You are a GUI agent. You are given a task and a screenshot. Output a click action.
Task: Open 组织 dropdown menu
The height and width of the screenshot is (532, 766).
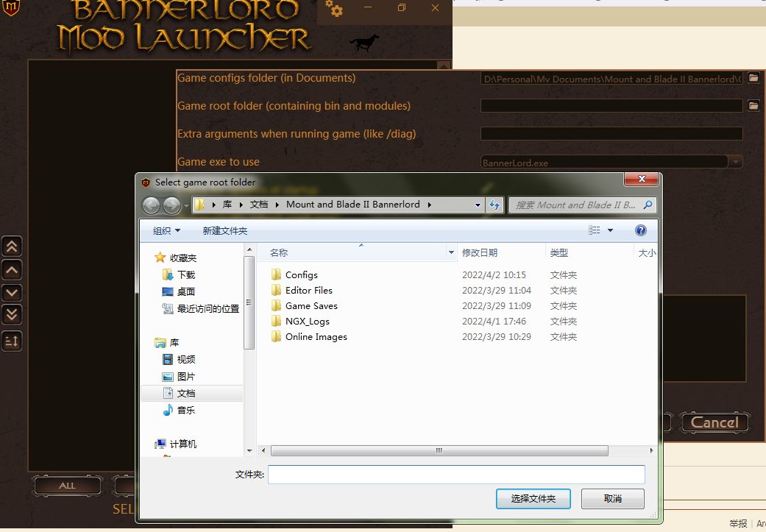(166, 230)
